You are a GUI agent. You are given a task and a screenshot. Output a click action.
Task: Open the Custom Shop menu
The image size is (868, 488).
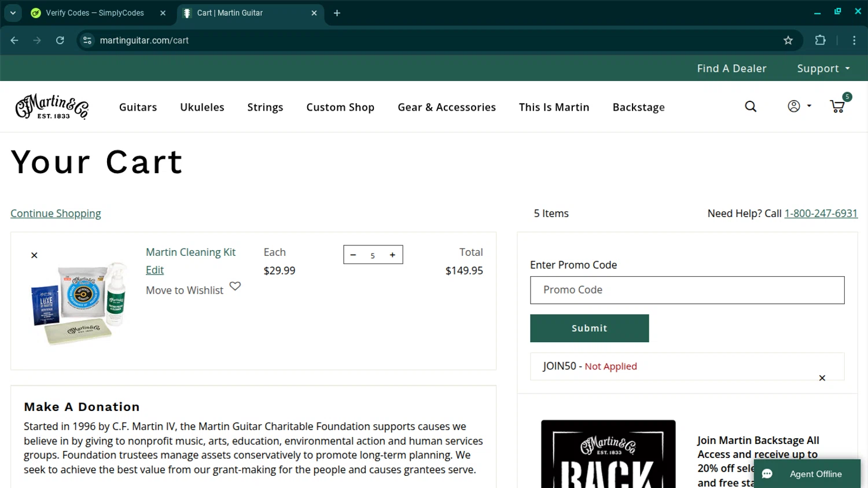(x=340, y=107)
